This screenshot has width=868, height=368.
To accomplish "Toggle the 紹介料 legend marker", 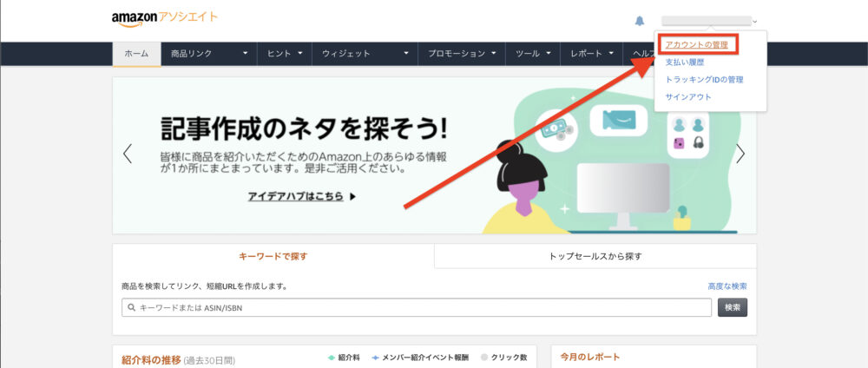I will 331,358.
